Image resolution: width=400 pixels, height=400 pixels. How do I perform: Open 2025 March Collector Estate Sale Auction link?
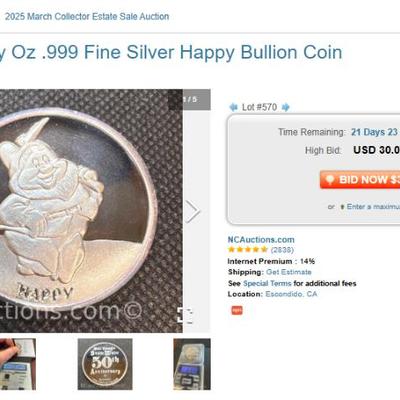pyautogui.click(x=87, y=16)
